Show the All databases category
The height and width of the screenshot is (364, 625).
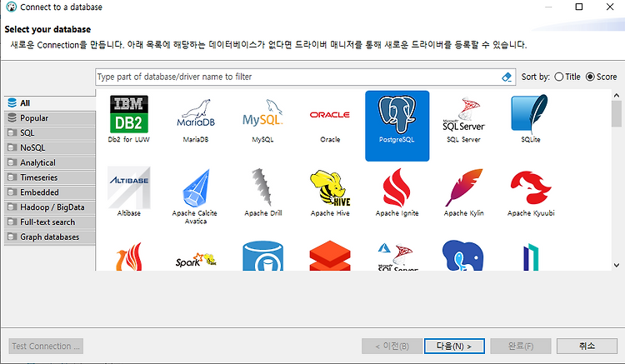point(50,103)
